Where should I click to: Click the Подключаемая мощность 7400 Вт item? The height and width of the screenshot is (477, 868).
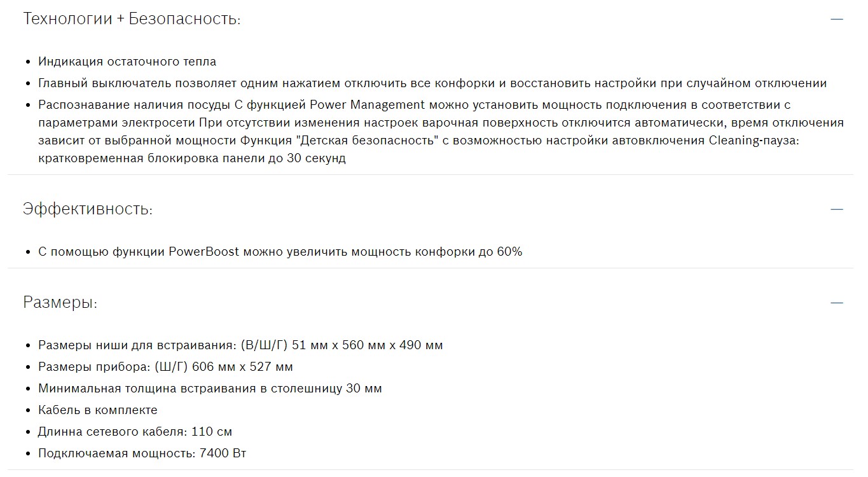tap(142, 453)
